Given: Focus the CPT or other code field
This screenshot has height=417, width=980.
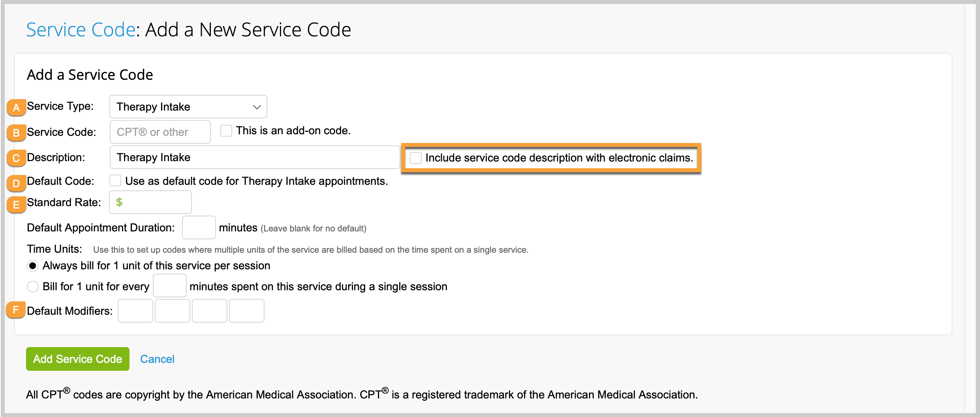Looking at the screenshot, I should (x=160, y=132).
